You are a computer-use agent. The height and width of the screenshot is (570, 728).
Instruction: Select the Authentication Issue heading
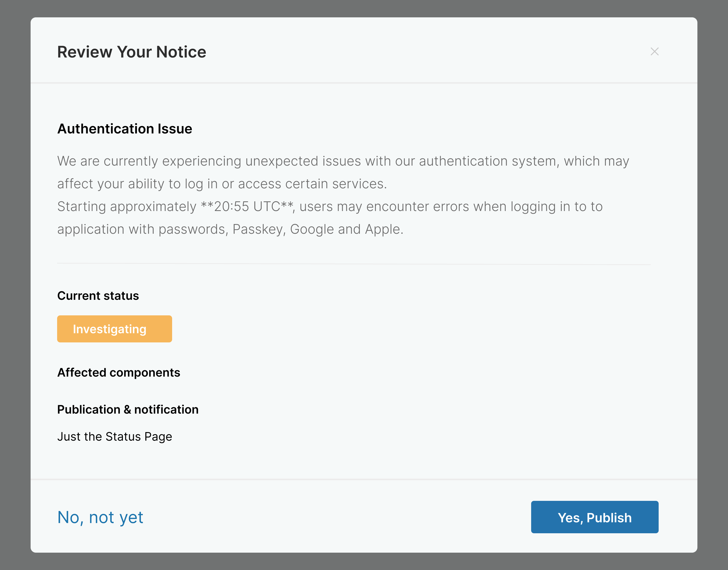[x=125, y=129]
